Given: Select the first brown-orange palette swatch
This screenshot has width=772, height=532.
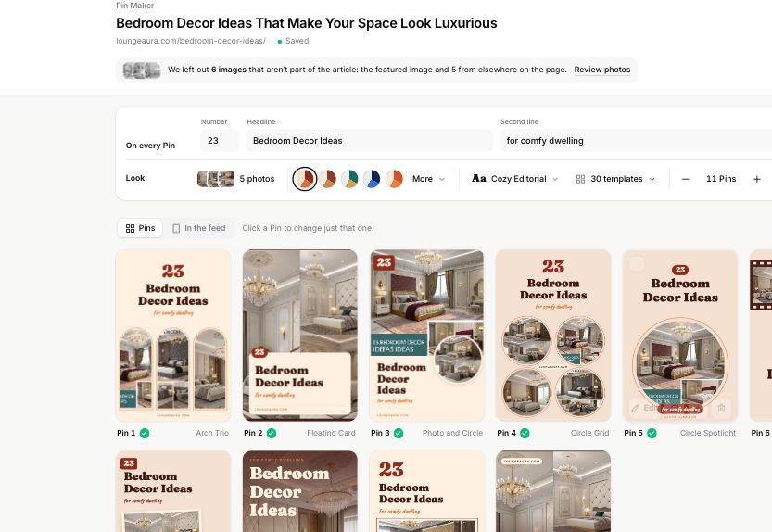Looking at the screenshot, I should (305, 179).
